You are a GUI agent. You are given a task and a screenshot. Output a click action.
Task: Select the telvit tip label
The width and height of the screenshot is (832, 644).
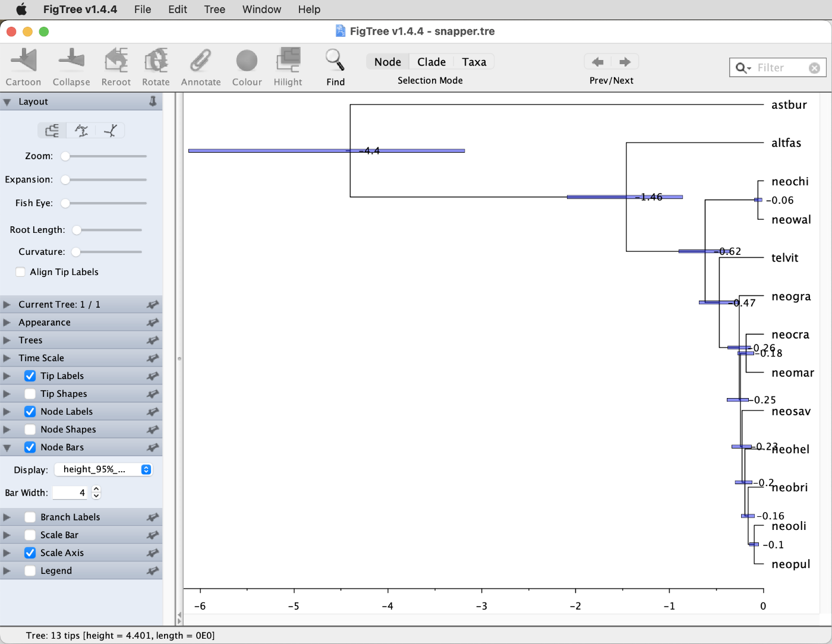[x=784, y=258]
